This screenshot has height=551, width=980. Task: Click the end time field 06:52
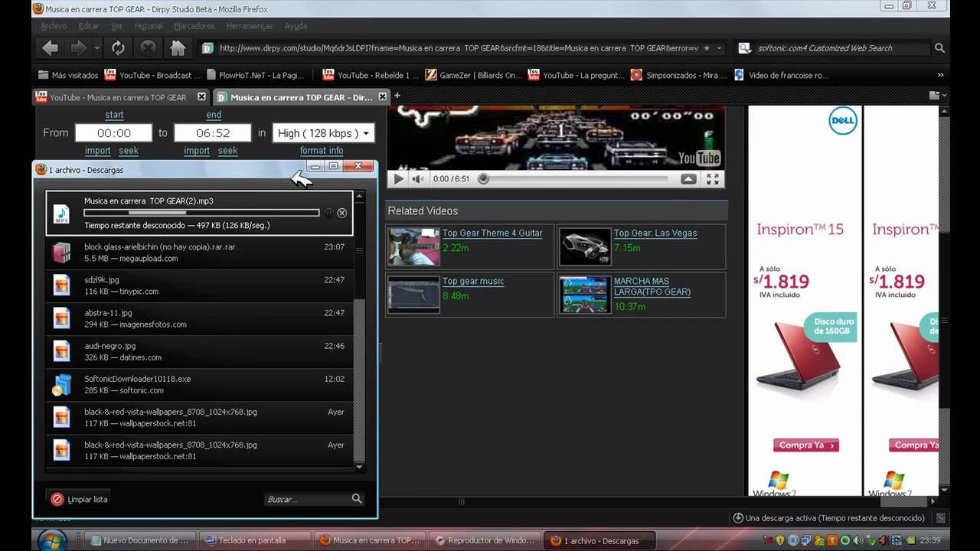tap(213, 133)
